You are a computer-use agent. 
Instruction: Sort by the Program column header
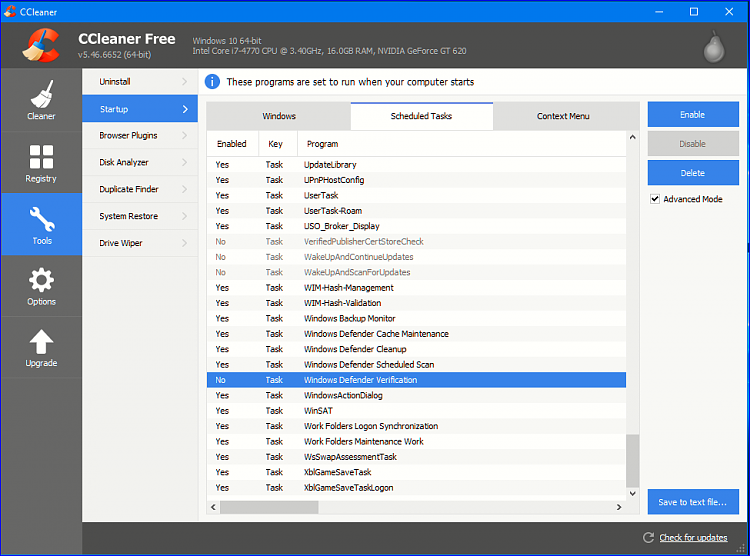coord(462,144)
